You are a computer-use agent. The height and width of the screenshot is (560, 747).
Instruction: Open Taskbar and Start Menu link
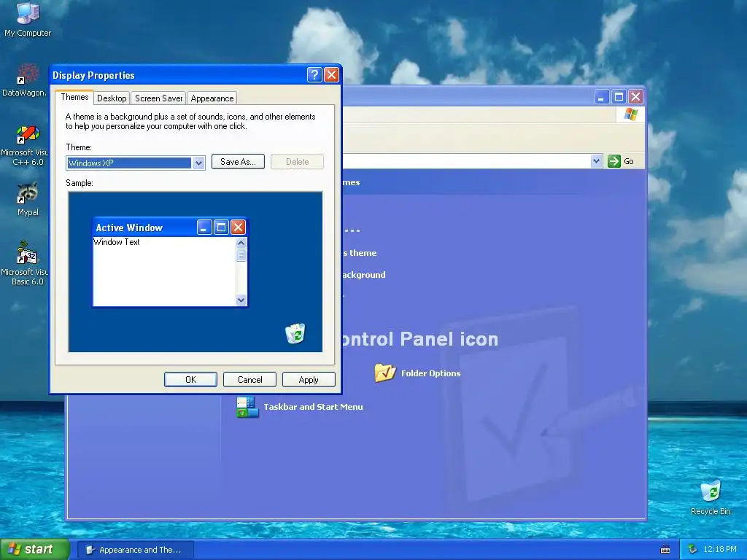313,407
